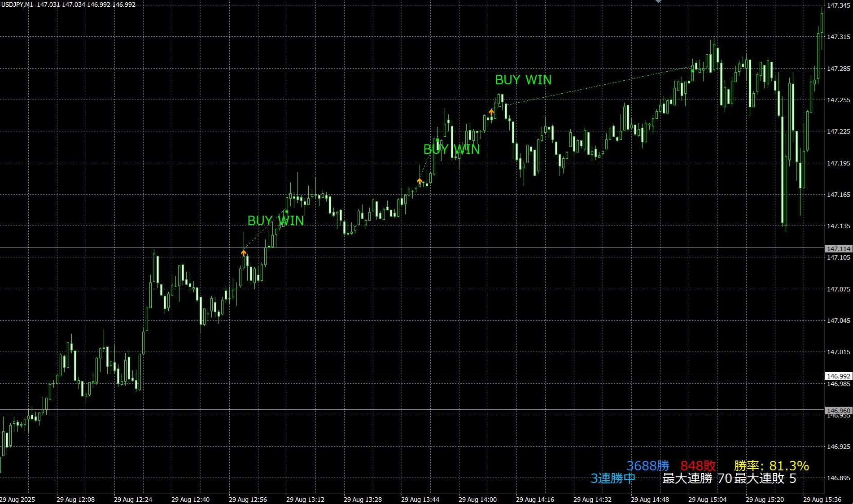
Task: Click the 29 Aug 14:32 time label
Action: (592, 500)
